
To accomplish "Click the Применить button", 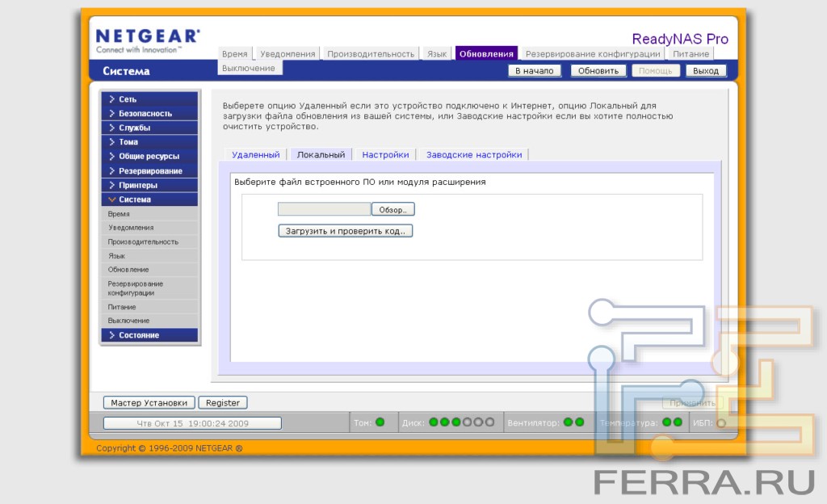I will click(692, 403).
